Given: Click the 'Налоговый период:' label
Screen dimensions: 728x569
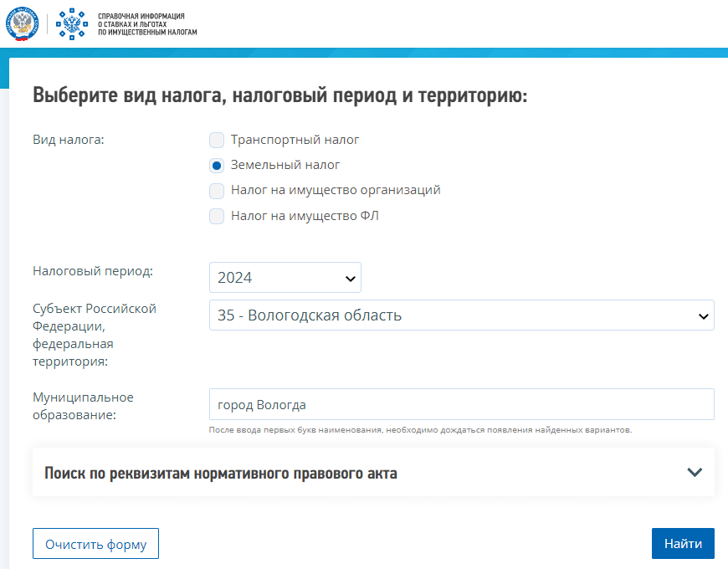Looking at the screenshot, I should [x=93, y=271].
